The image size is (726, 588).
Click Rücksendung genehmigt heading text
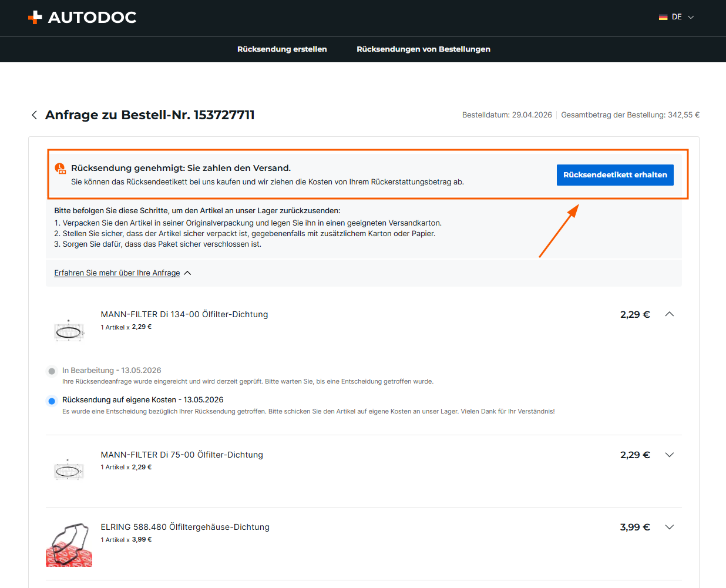click(181, 168)
